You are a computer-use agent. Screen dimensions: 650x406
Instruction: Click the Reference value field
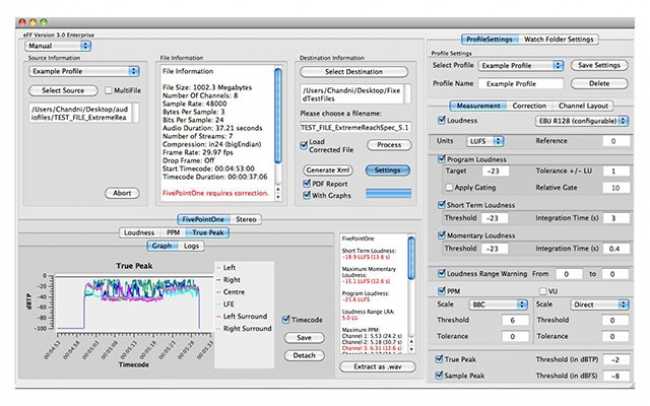[x=616, y=141]
